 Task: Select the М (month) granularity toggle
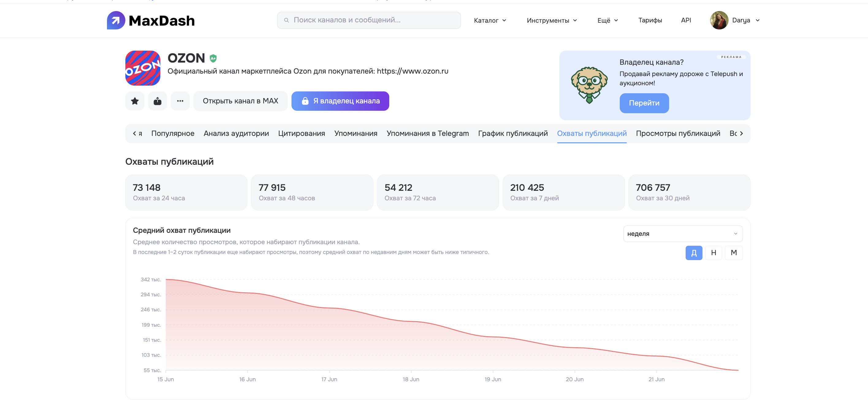734,253
